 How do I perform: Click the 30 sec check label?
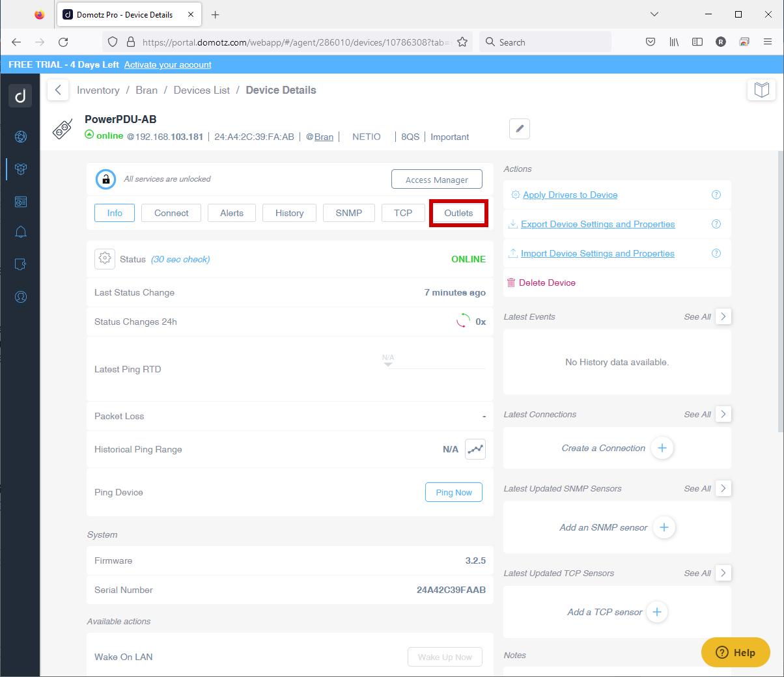tap(180, 259)
